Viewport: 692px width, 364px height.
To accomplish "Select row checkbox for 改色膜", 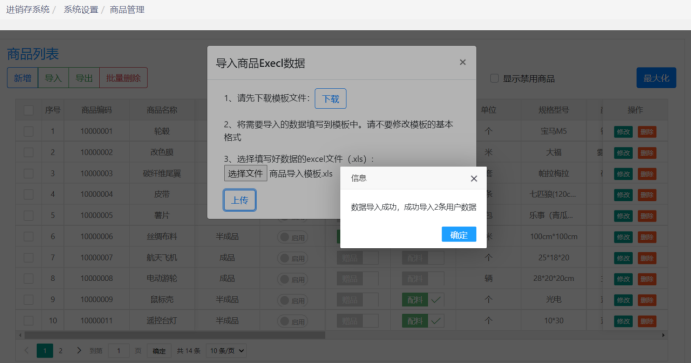I will click(29, 152).
